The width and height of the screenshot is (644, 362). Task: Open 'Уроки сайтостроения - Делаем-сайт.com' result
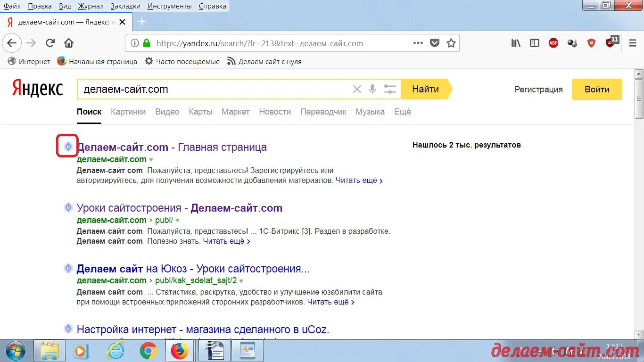(x=180, y=208)
